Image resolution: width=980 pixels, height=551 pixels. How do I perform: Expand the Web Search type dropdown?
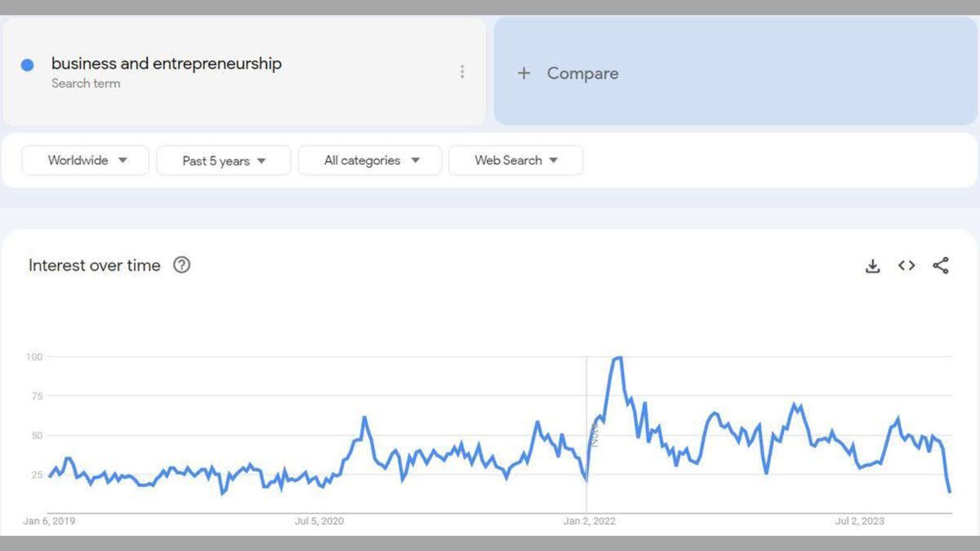(x=516, y=160)
